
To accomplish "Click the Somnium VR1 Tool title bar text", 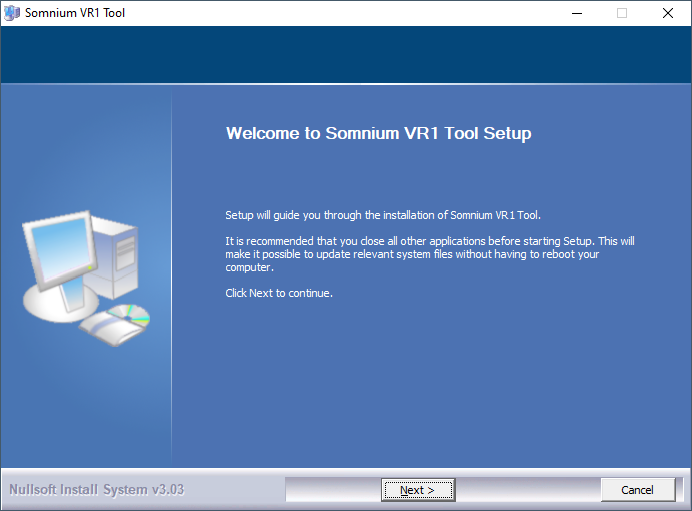I will [x=75, y=13].
